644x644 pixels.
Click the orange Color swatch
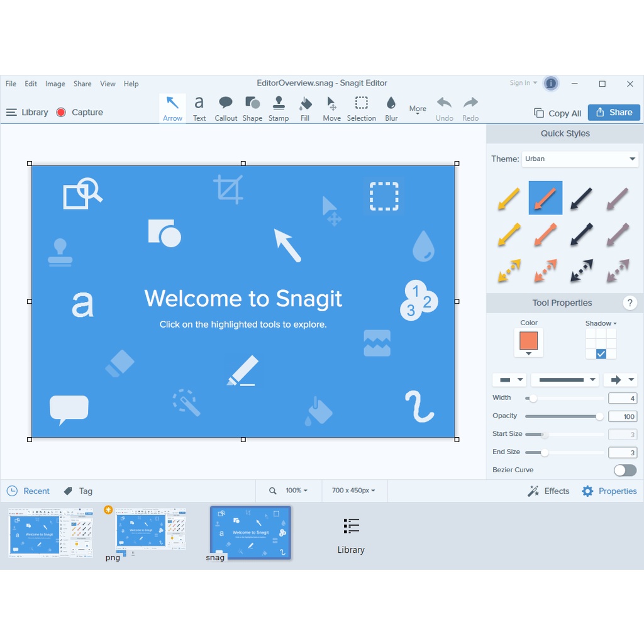(528, 341)
